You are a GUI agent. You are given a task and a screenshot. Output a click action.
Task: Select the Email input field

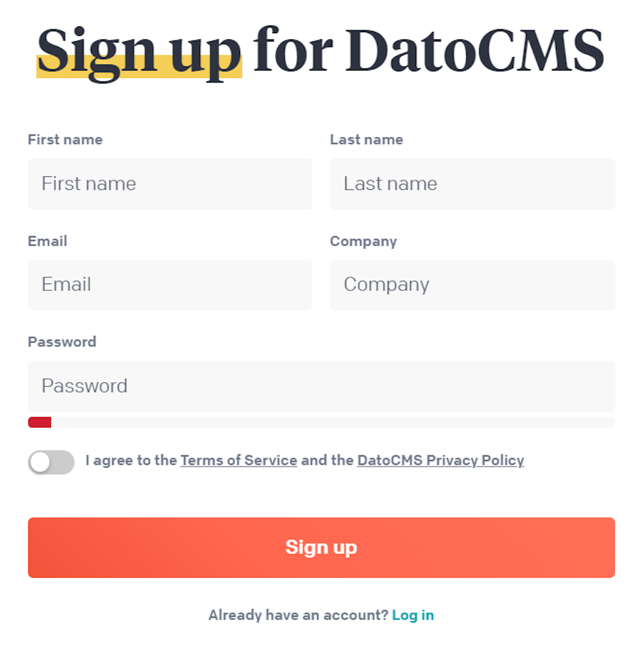point(169,285)
